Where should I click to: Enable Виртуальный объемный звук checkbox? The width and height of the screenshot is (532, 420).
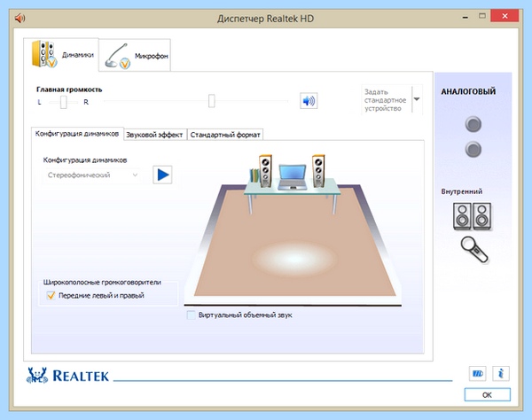pyautogui.click(x=191, y=315)
